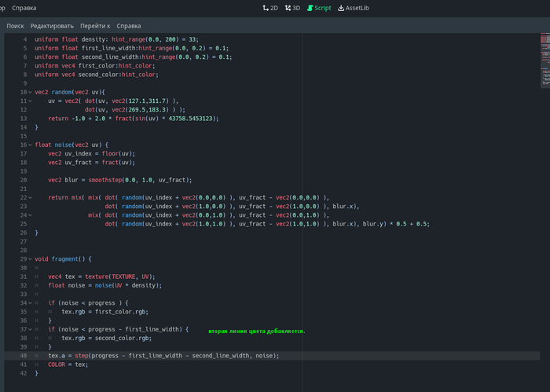Screen dimensions: 550x392
Task: Open the Script workspace
Action: [x=319, y=8]
